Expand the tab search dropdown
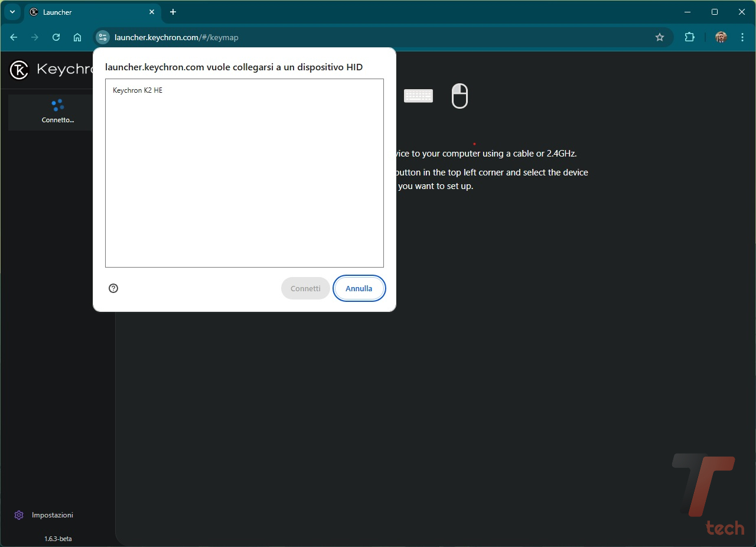The width and height of the screenshot is (756, 547). (12, 12)
